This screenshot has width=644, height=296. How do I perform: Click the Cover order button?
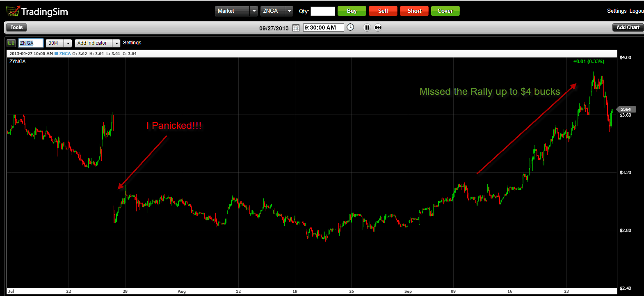coord(445,11)
